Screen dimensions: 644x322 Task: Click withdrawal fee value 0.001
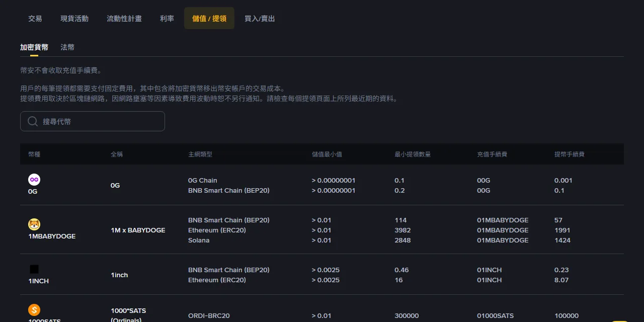click(563, 181)
